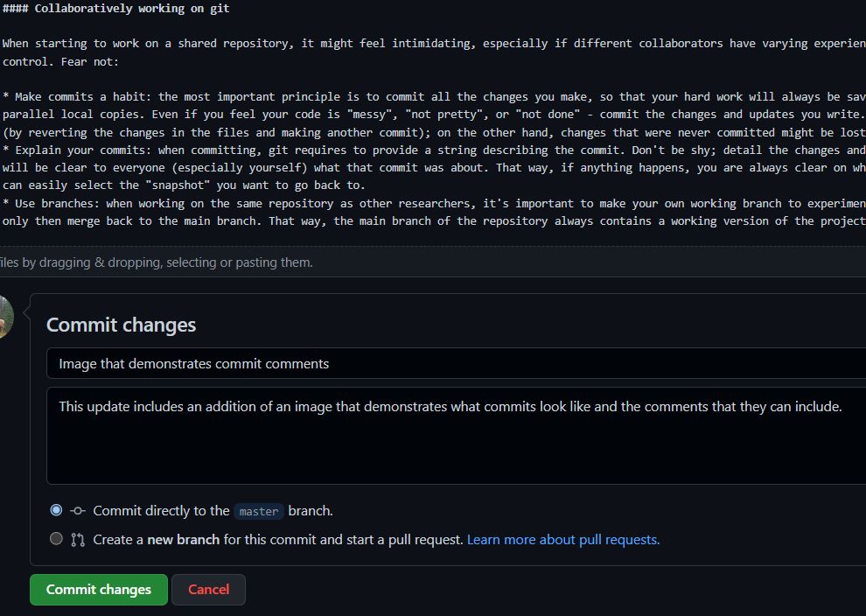Place cursor in the 'Make commits a habit' bullet line
The image size is (866, 616).
433,96
